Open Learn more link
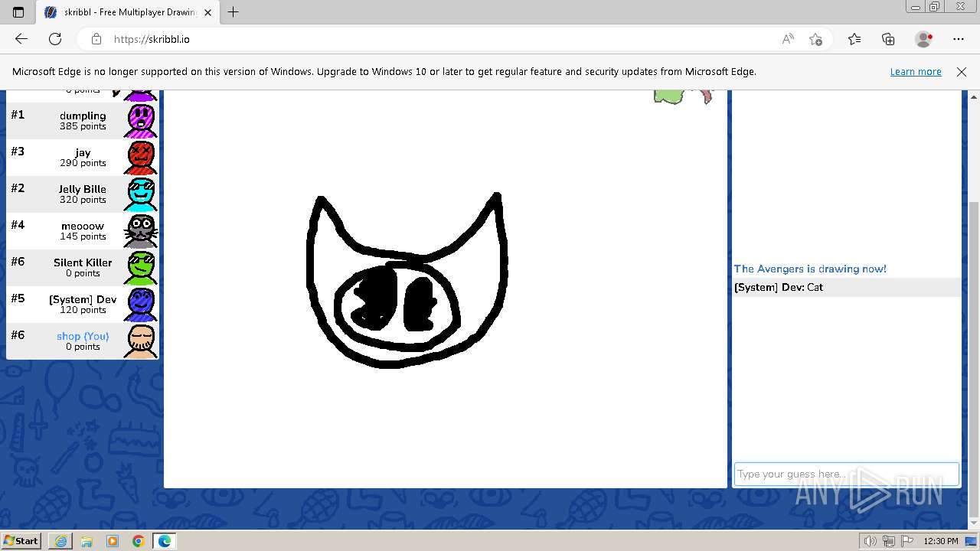 coord(916,71)
